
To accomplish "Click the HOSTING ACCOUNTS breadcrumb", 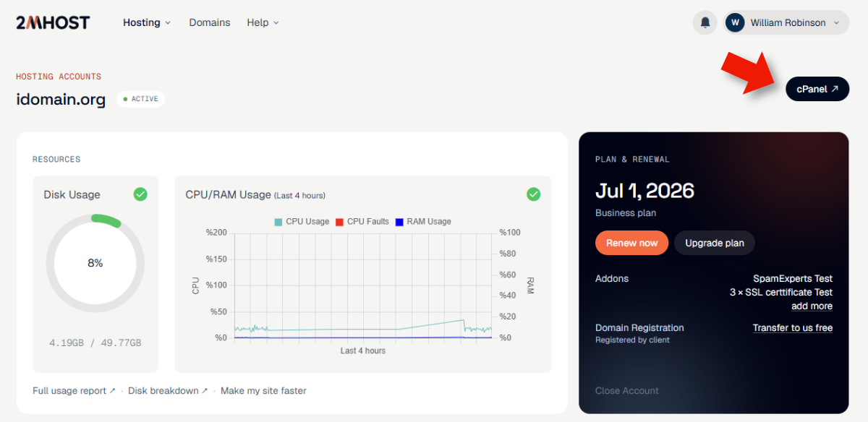I will (59, 77).
